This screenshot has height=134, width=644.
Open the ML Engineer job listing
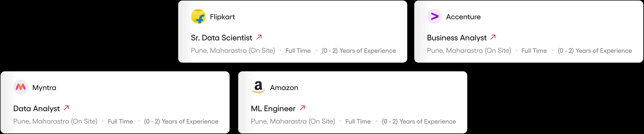[273, 109]
